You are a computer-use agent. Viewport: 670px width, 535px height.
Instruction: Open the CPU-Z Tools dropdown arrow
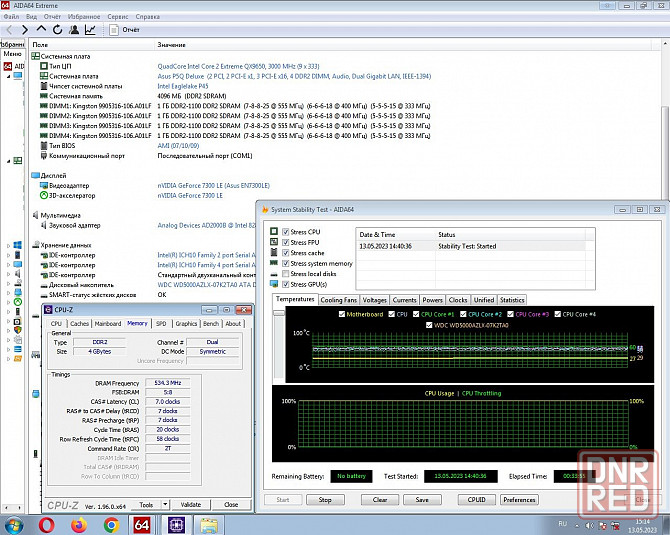pos(166,505)
